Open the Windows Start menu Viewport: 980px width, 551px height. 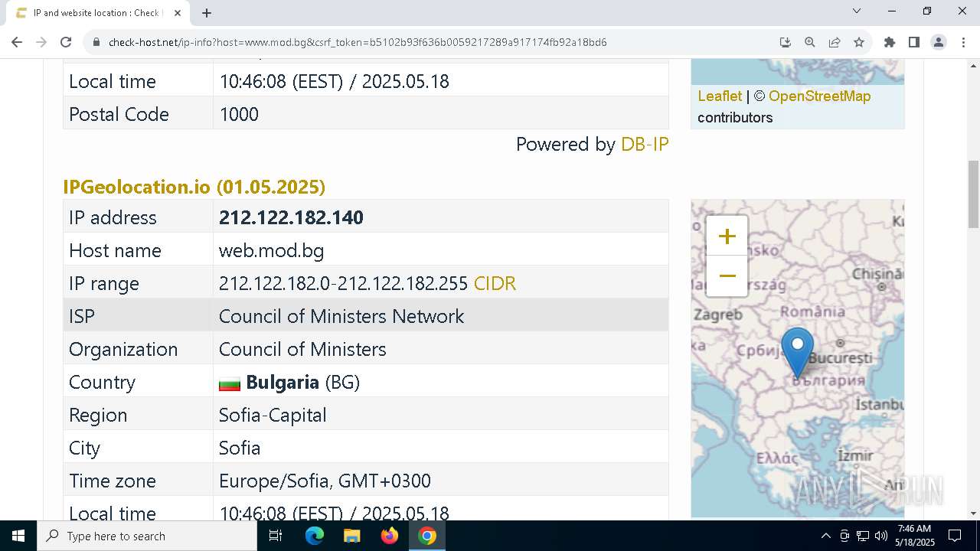[18, 536]
